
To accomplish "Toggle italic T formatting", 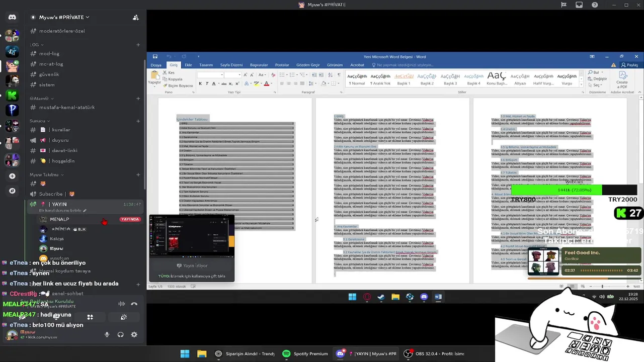I will 207,83.
